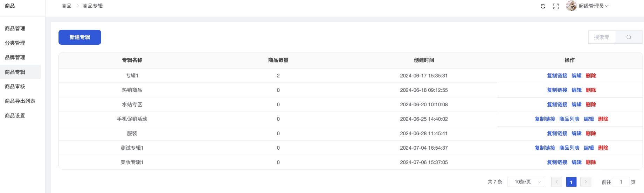The width and height of the screenshot is (644, 193).
Task: Click the 新建专辑 button
Action: (79, 37)
